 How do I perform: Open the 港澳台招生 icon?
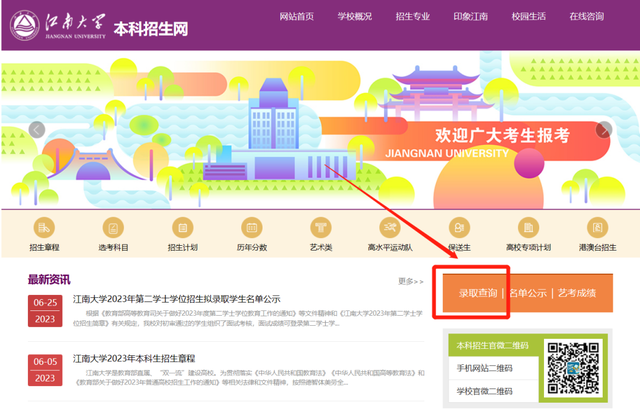click(x=597, y=228)
